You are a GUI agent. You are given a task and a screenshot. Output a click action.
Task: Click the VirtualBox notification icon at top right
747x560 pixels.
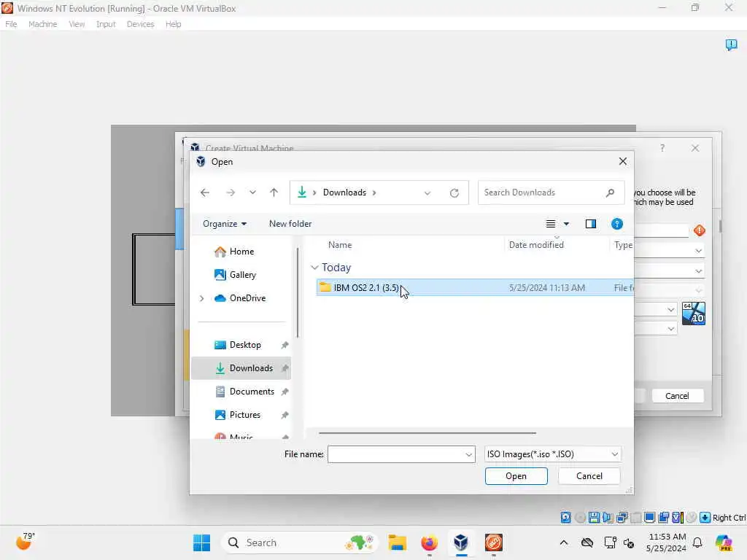731,44
